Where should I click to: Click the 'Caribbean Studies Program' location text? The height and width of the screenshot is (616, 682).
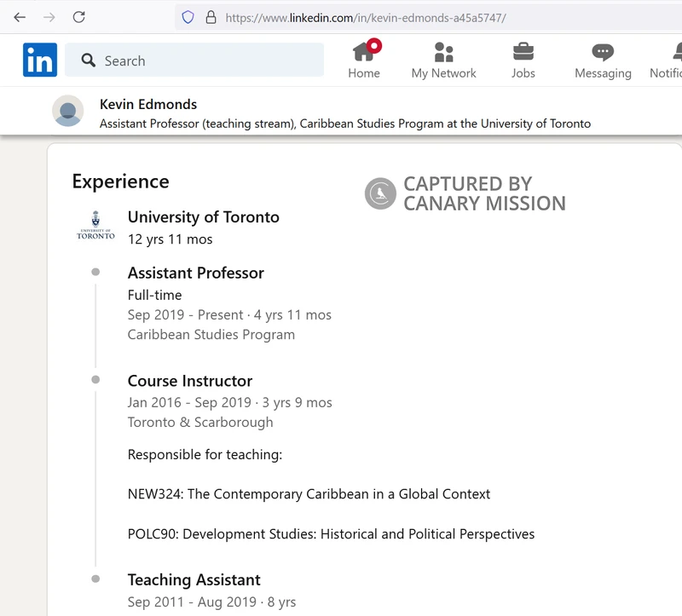pyautogui.click(x=211, y=335)
